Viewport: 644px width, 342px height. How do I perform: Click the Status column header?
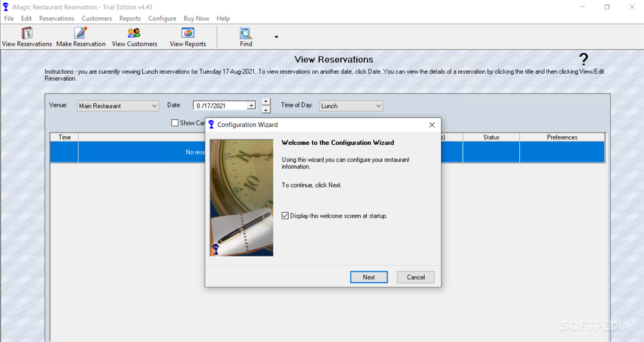coord(491,137)
